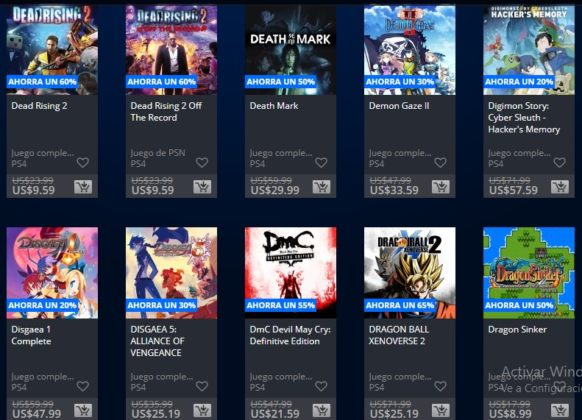Toggle wishlist heart for Death Mark
The height and width of the screenshot is (420, 582).
321,162
